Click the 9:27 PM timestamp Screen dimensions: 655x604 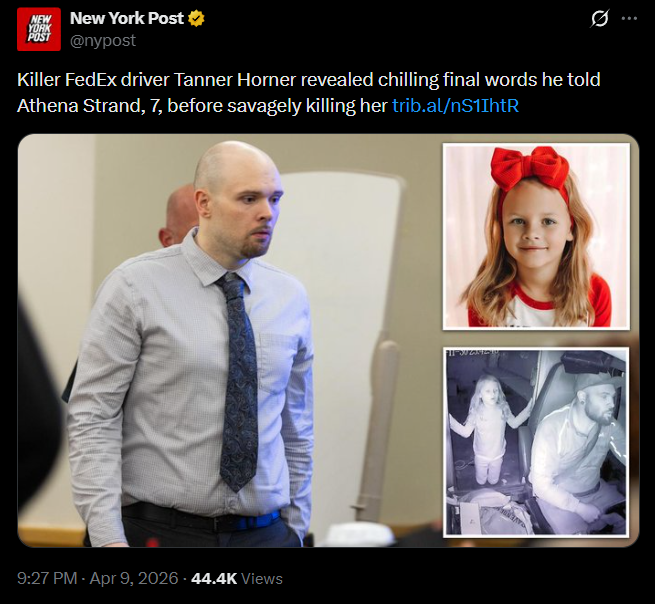pyautogui.click(x=47, y=579)
